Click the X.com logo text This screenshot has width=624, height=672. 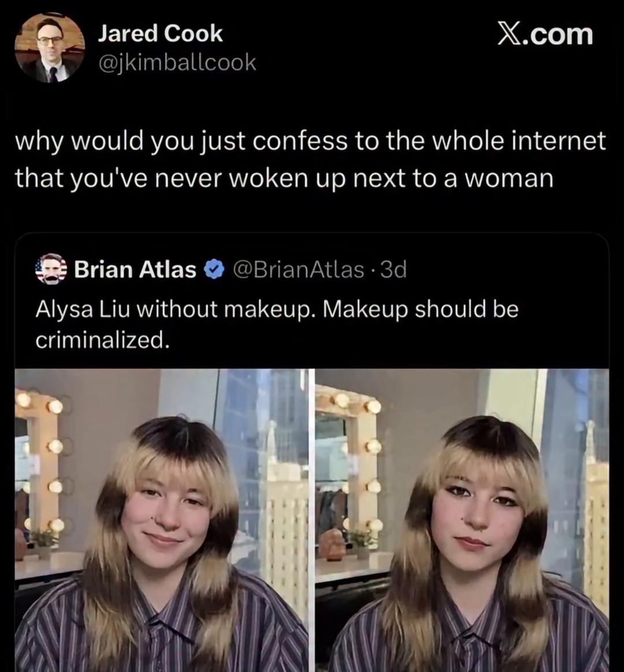(545, 34)
